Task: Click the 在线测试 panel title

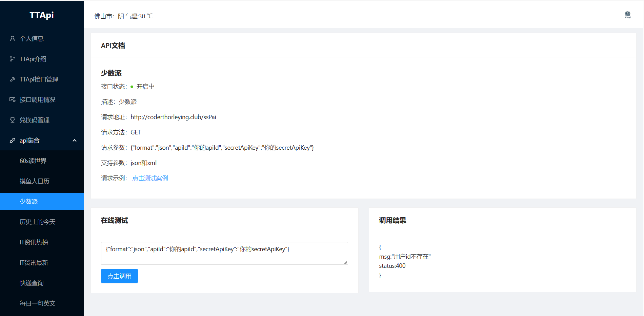Action: tap(115, 220)
